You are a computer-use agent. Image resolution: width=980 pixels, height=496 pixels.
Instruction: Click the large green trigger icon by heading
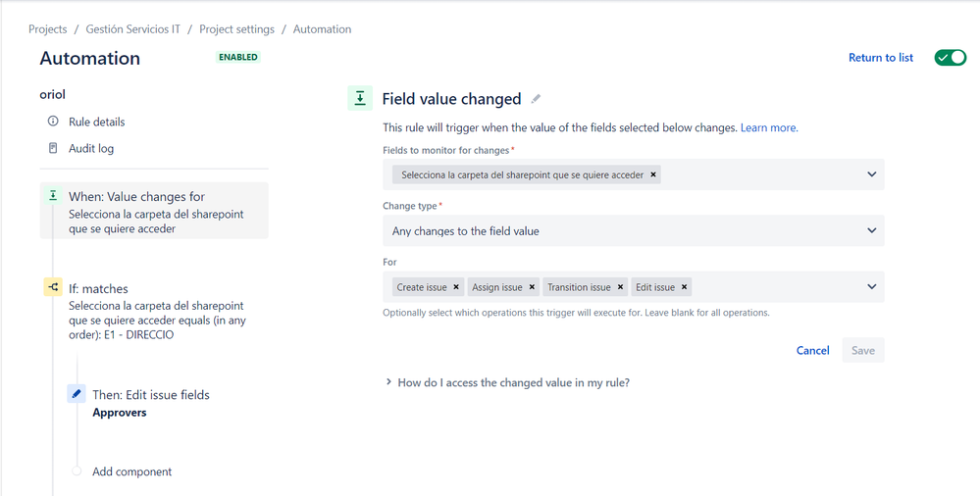[360, 98]
